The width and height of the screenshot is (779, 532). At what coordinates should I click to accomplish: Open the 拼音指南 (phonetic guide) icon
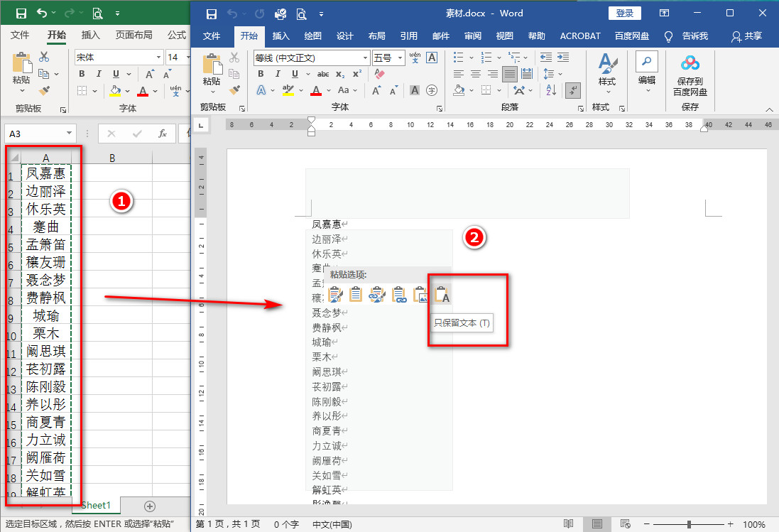coord(415,57)
